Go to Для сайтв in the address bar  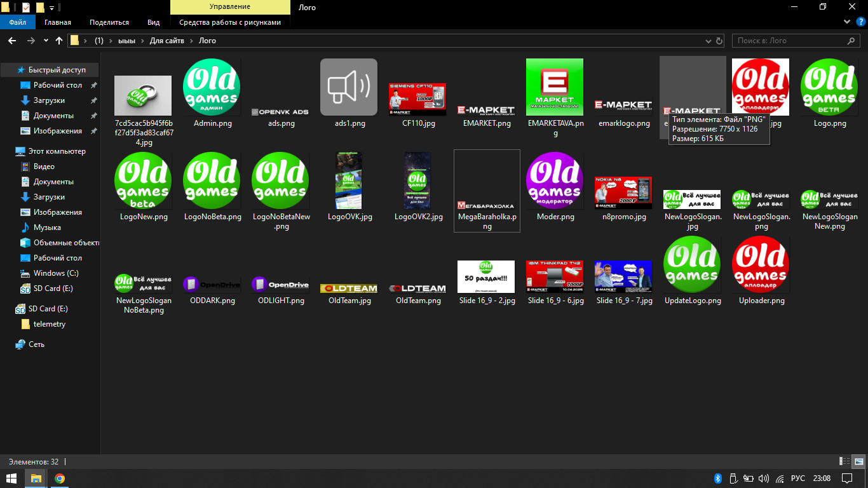(x=167, y=41)
